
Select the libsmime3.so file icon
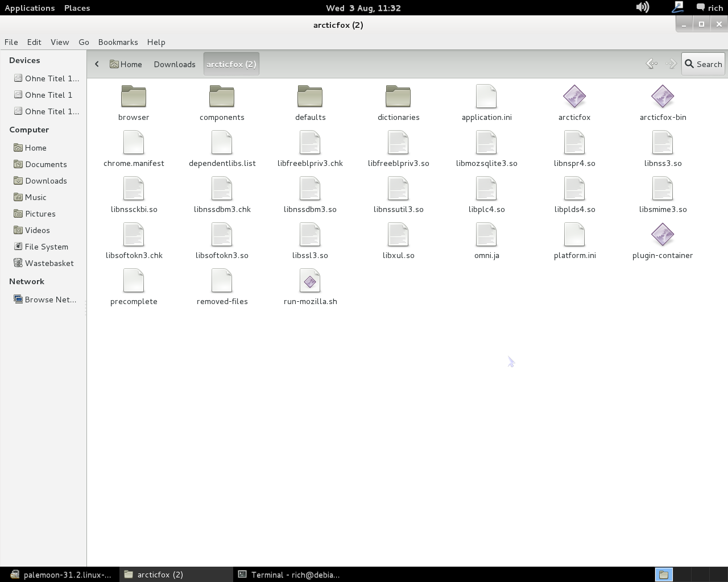tap(663, 189)
